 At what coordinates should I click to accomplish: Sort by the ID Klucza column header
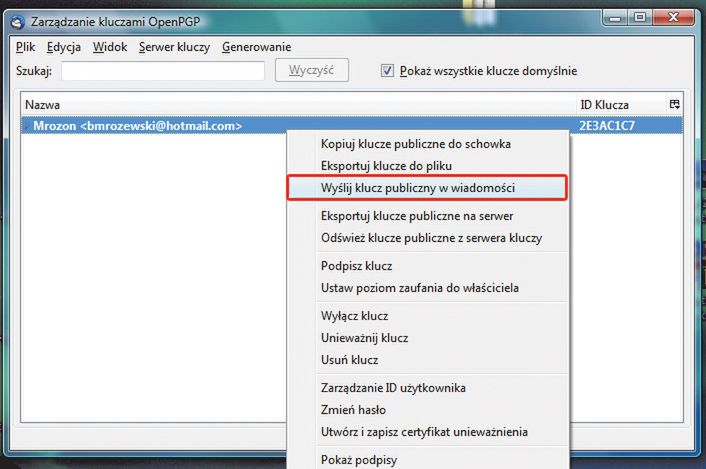[620, 105]
